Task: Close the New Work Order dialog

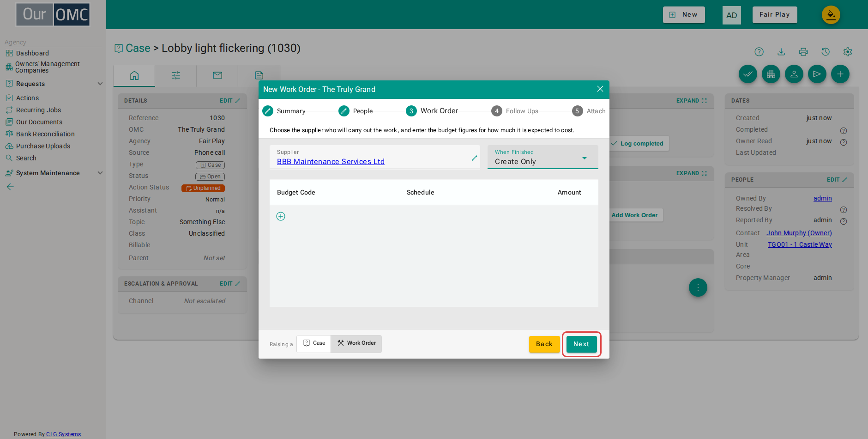Action: pos(600,89)
